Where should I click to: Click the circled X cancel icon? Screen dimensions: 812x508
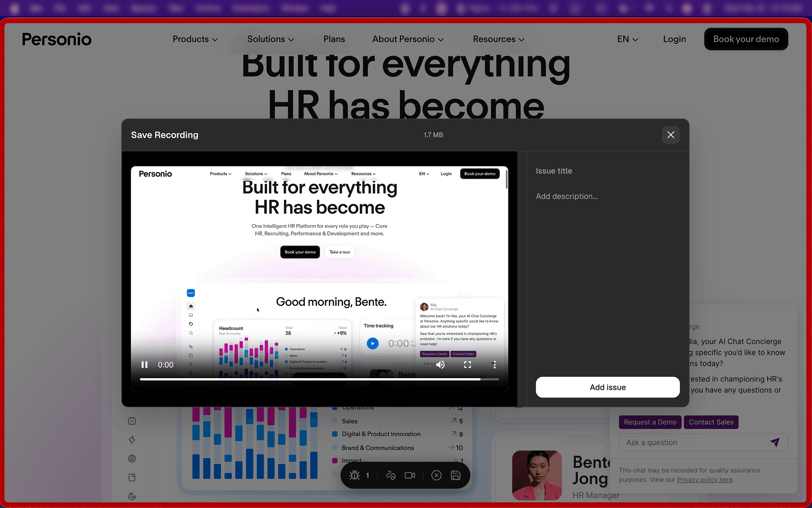click(x=436, y=475)
